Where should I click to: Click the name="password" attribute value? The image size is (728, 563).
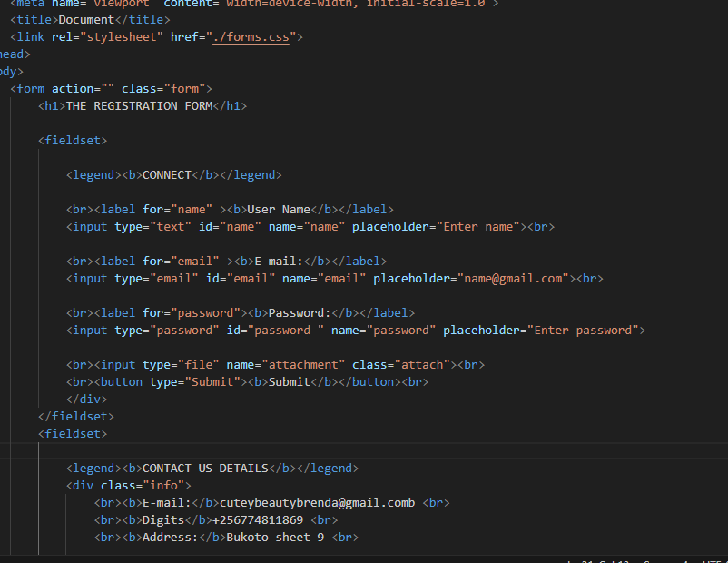pos(401,331)
